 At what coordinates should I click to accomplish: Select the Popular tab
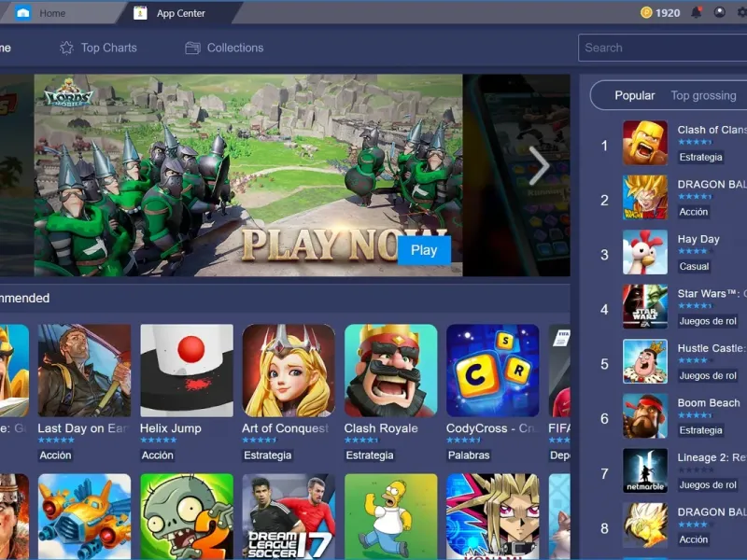click(x=635, y=96)
